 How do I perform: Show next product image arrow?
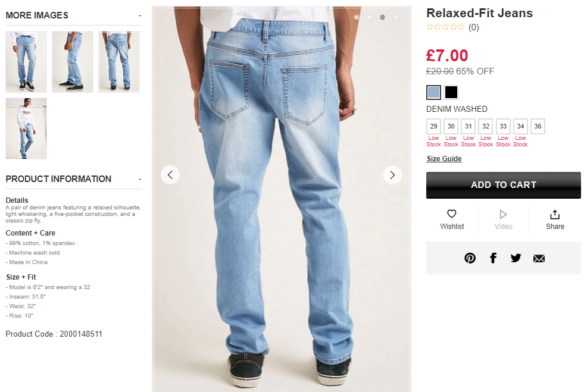392,175
